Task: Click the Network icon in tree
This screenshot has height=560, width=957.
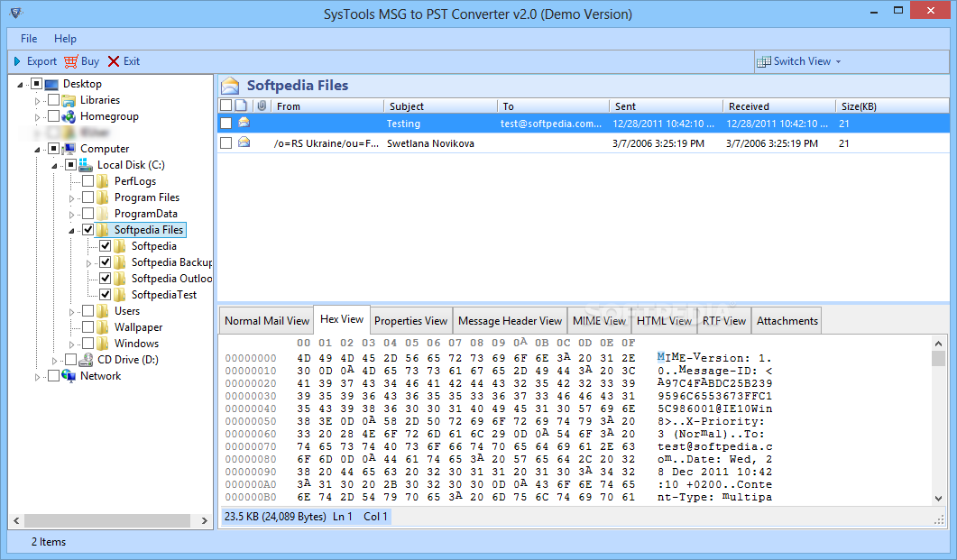Action: tap(69, 376)
